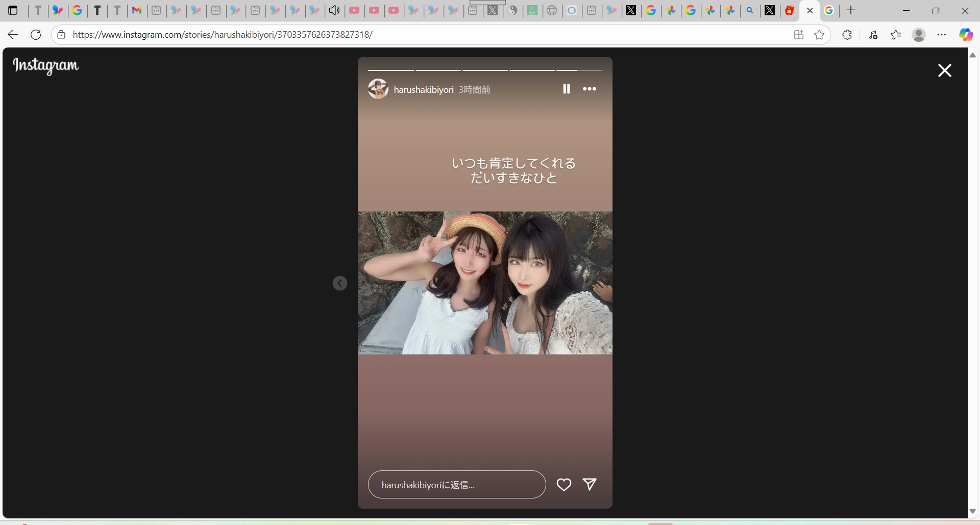This screenshot has width=980, height=525.
Task: Restore down the browser window
Action: [936, 10]
